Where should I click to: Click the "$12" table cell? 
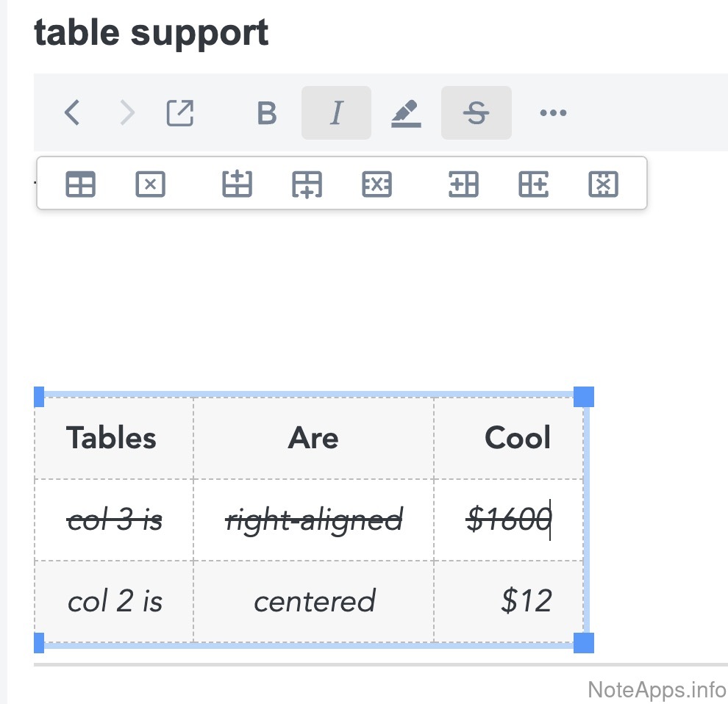click(526, 601)
